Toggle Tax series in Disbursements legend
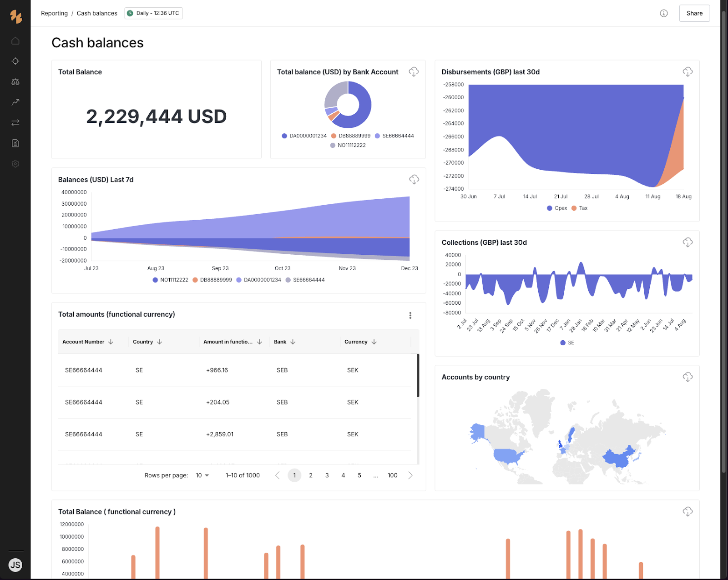 tap(580, 208)
